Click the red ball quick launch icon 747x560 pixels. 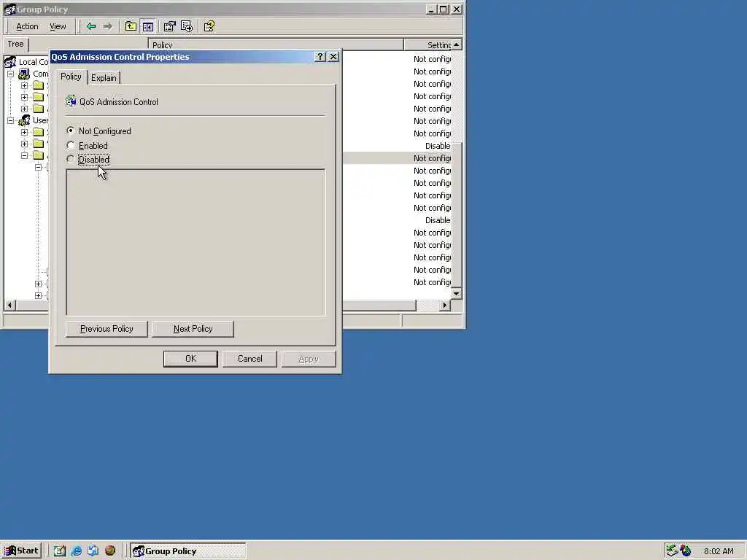(x=110, y=551)
